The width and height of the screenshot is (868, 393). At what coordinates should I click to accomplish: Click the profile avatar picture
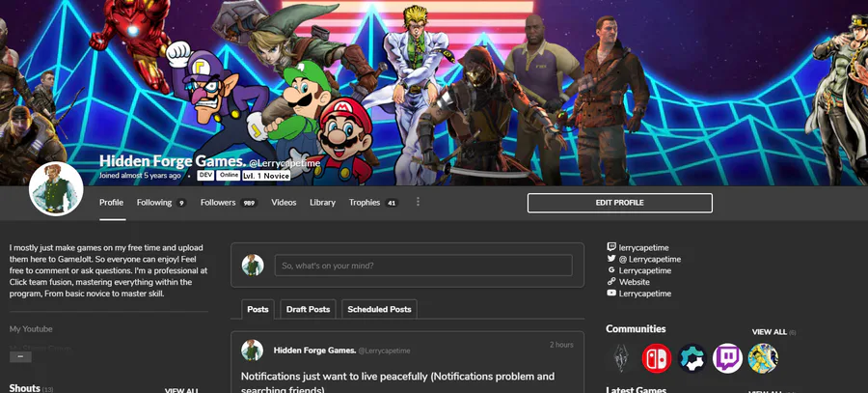point(56,189)
